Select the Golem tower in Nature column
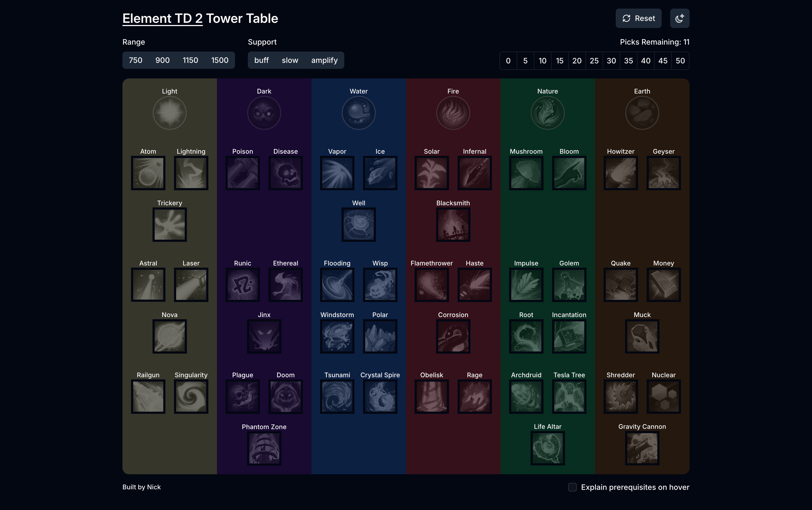Viewport: 812px width, 510px height. 569,285
